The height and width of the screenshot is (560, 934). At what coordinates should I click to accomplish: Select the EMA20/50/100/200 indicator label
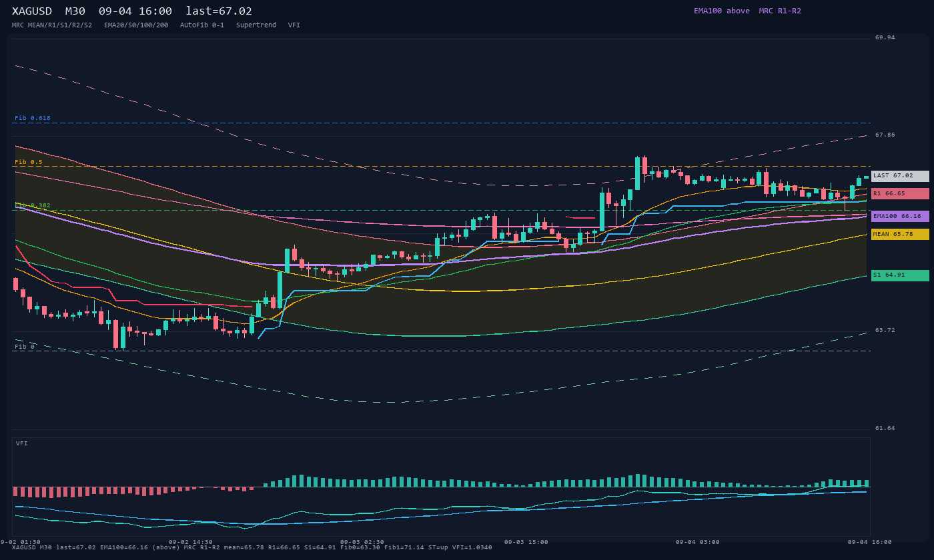(x=136, y=25)
